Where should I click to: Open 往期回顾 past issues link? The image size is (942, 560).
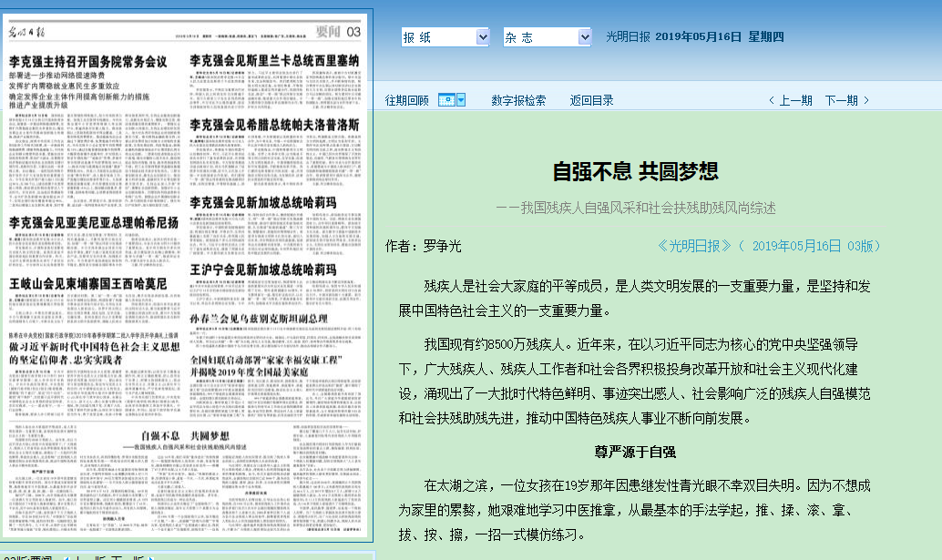click(406, 101)
